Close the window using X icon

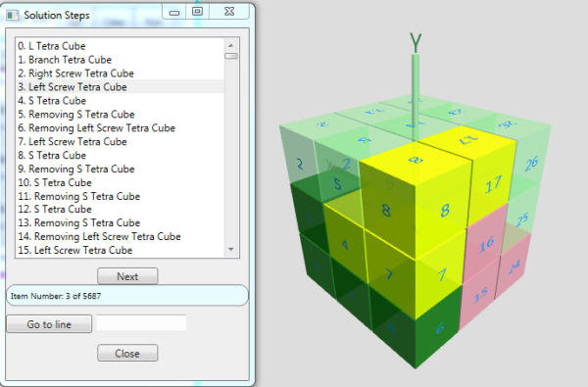229,12
